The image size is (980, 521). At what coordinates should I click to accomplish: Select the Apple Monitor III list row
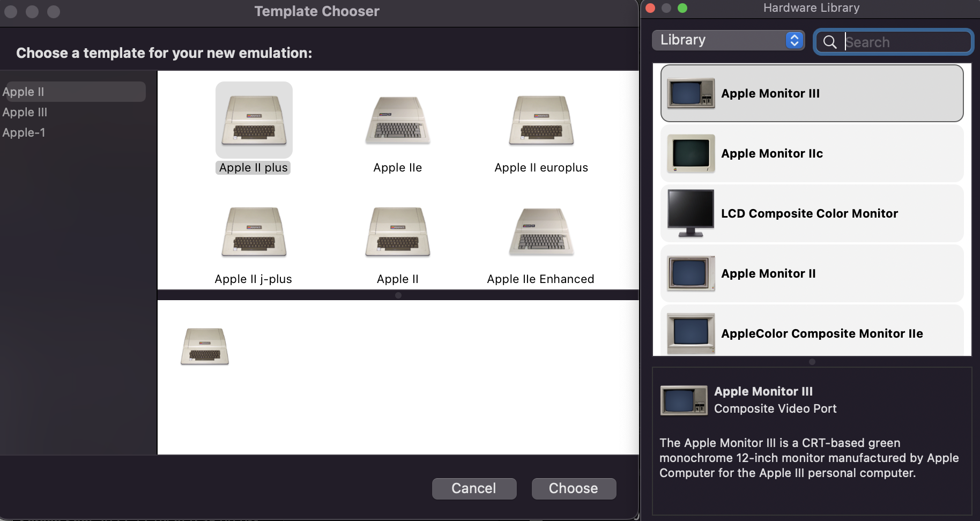tap(811, 94)
